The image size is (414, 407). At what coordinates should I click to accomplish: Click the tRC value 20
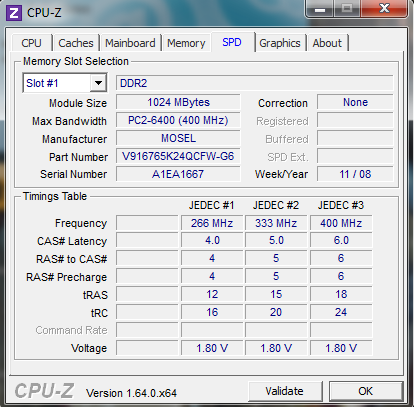click(276, 312)
